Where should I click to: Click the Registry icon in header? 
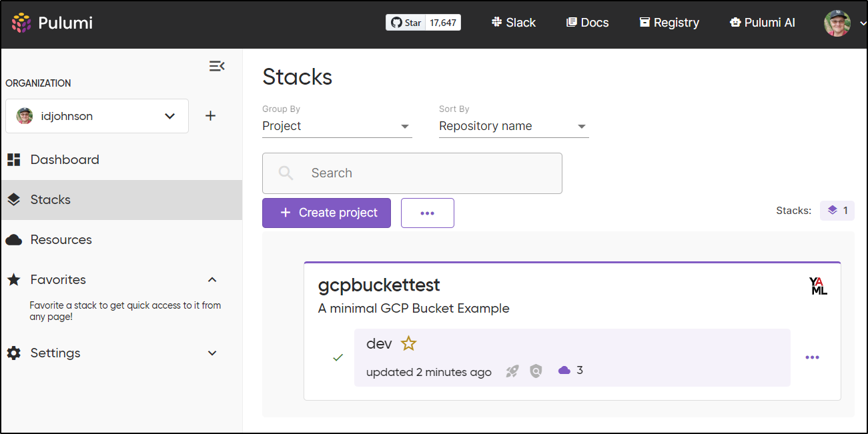coord(644,22)
